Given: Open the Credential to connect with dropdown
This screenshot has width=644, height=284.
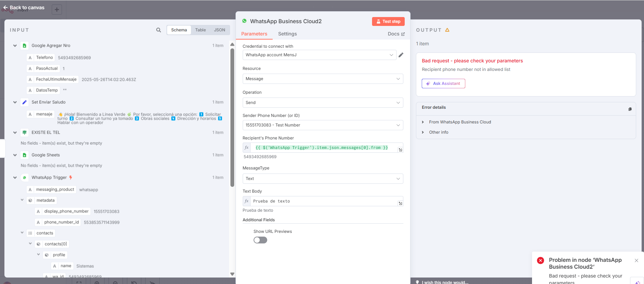Looking at the screenshot, I should tap(319, 55).
